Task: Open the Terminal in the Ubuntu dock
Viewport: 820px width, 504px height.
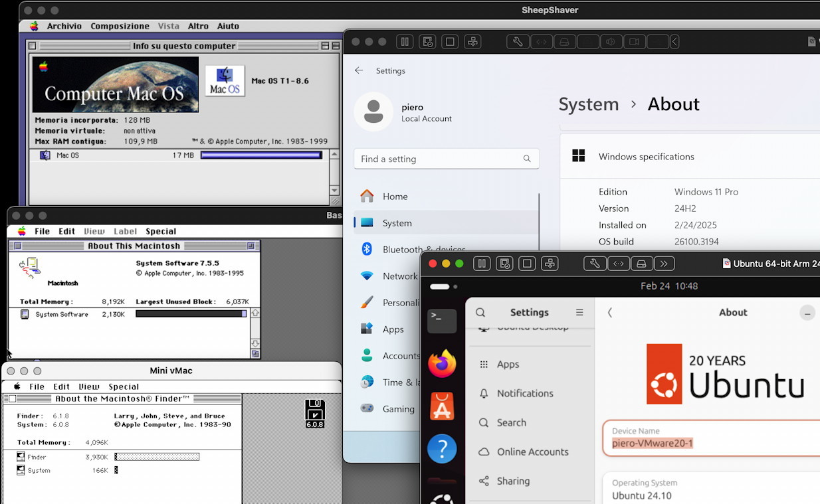Action: 442,321
